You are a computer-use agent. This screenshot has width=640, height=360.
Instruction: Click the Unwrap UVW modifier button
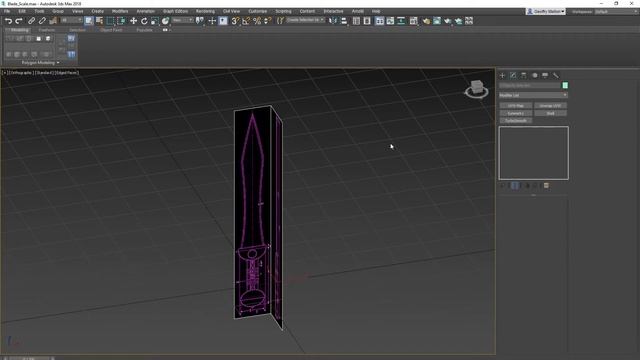click(x=550, y=106)
